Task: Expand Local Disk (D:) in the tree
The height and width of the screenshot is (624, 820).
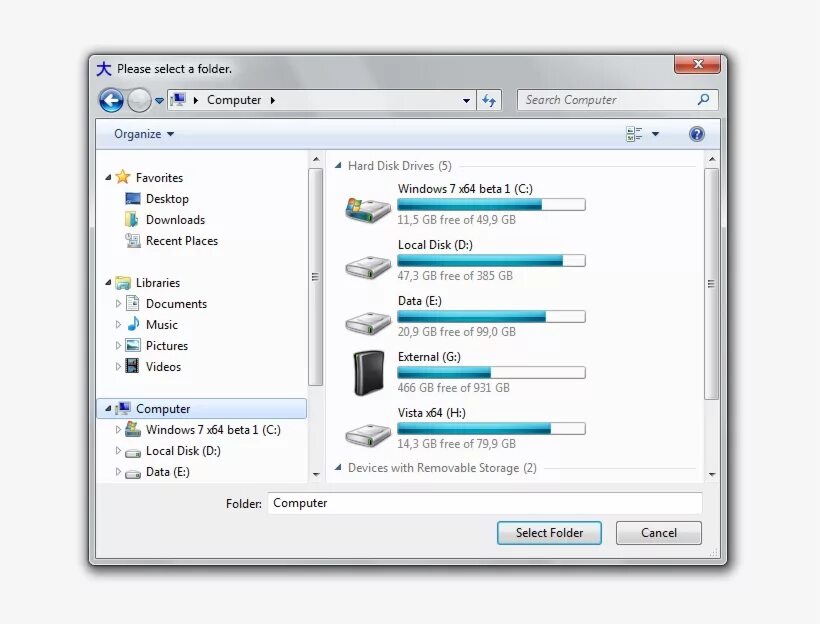Action: [x=118, y=450]
